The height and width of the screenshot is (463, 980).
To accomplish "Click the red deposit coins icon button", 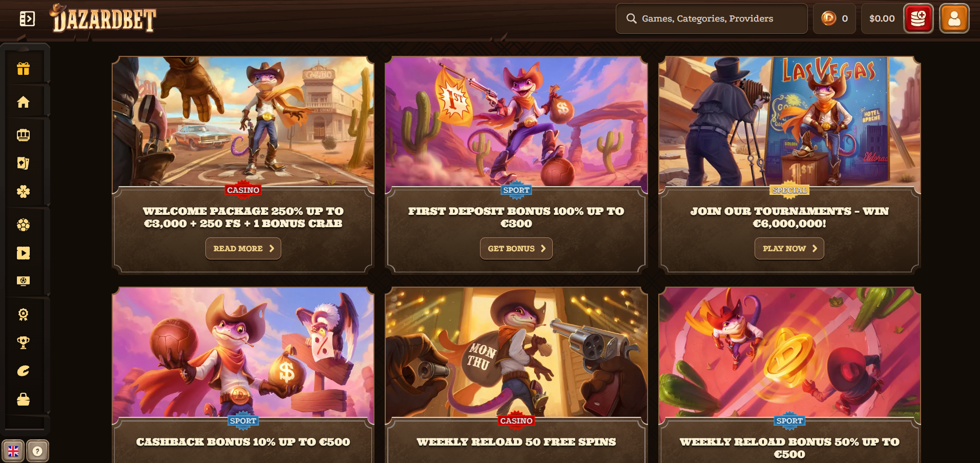I will pos(918,19).
